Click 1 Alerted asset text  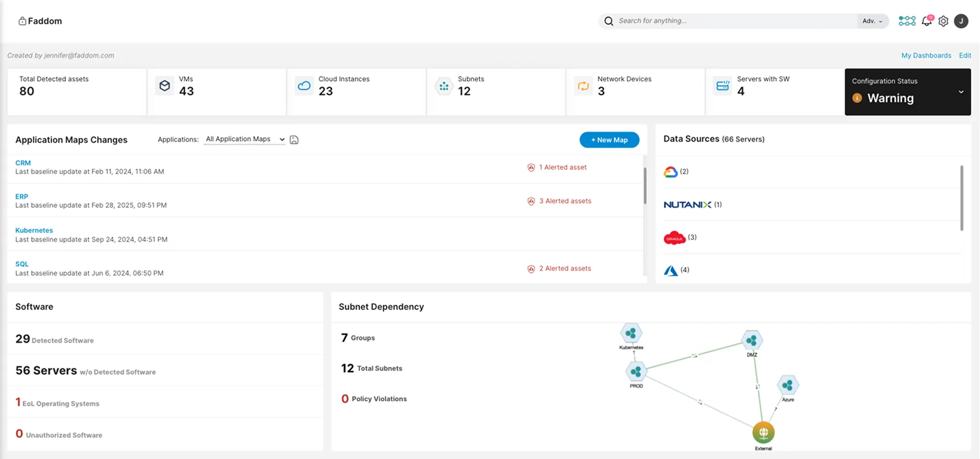(562, 168)
